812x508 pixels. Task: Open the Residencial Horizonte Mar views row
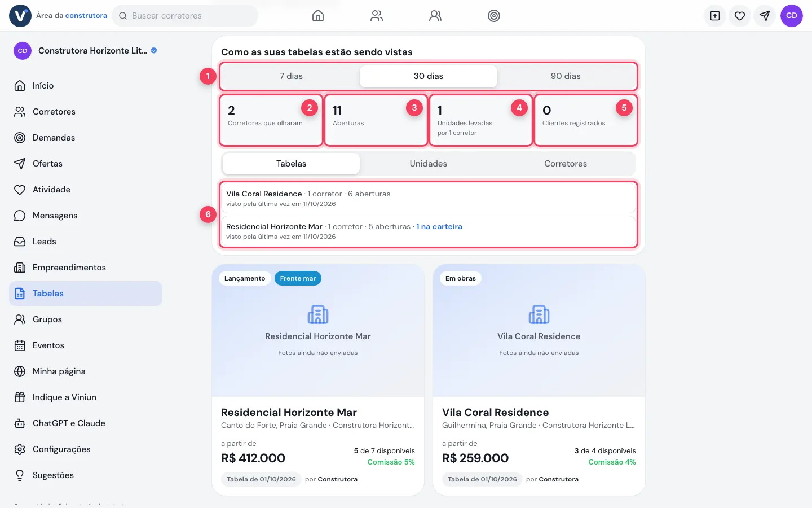[x=429, y=231]
